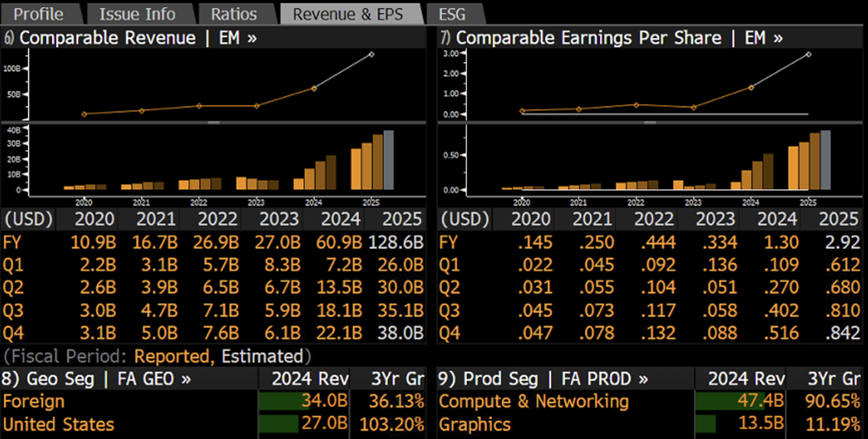Screen dimensions: 868x439
Task: Click Q1 2023 EPS .136
Action: [x=719, y=265]
